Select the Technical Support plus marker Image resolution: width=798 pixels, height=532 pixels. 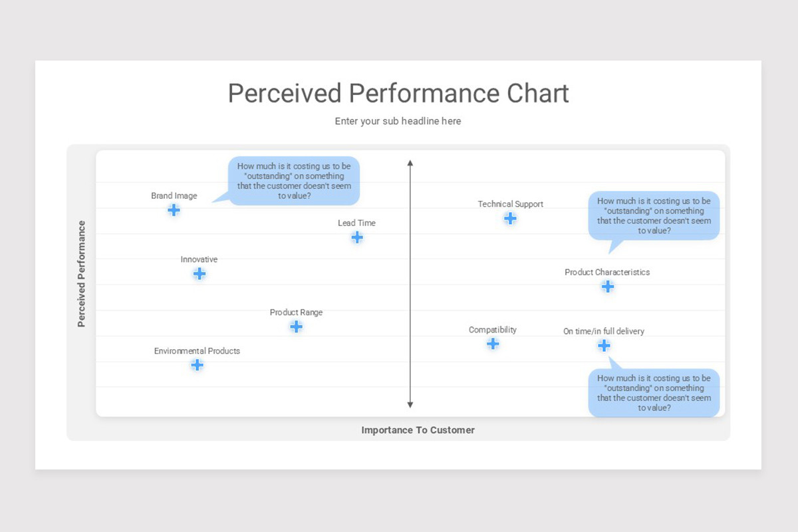[510, 218]
